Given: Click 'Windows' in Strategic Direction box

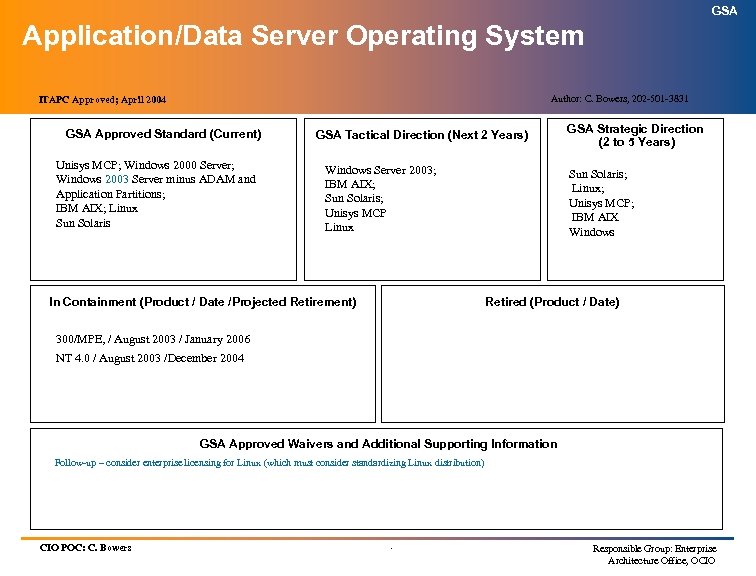Looking at the screenshot, I should [x=591, y=232].
